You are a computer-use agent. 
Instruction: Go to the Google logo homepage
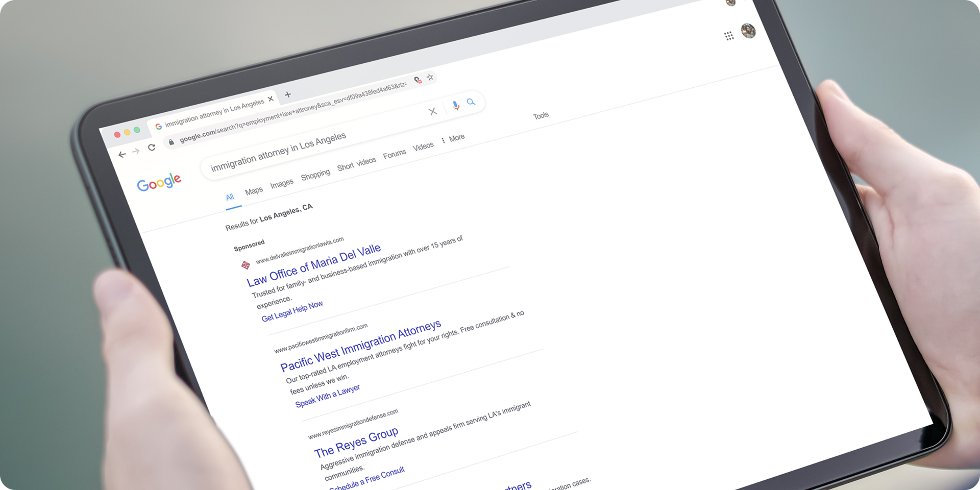[159, 182]
